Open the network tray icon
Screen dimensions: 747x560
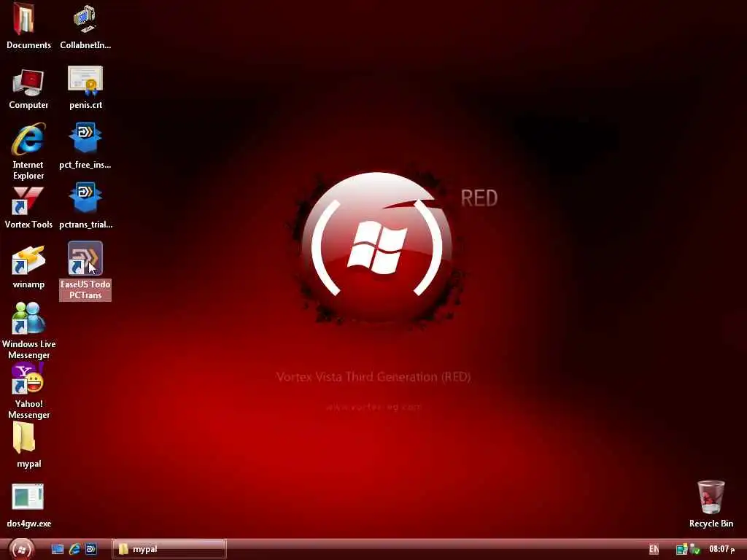point(682,550)
